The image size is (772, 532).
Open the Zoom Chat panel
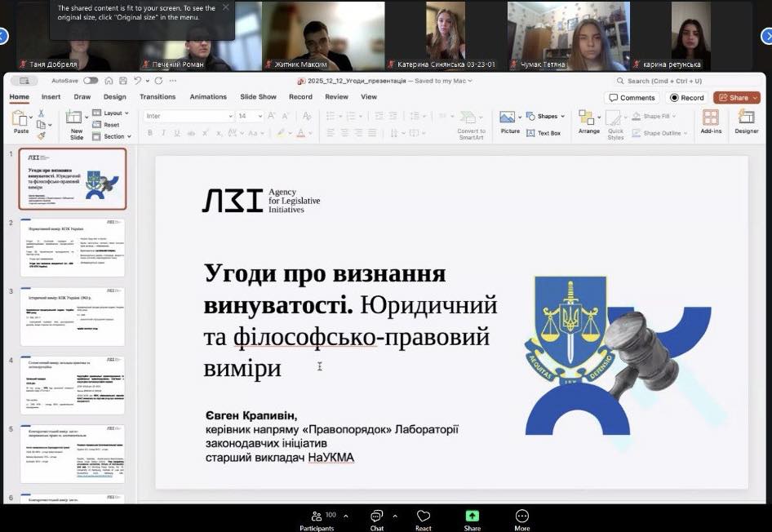coord(376,516)
